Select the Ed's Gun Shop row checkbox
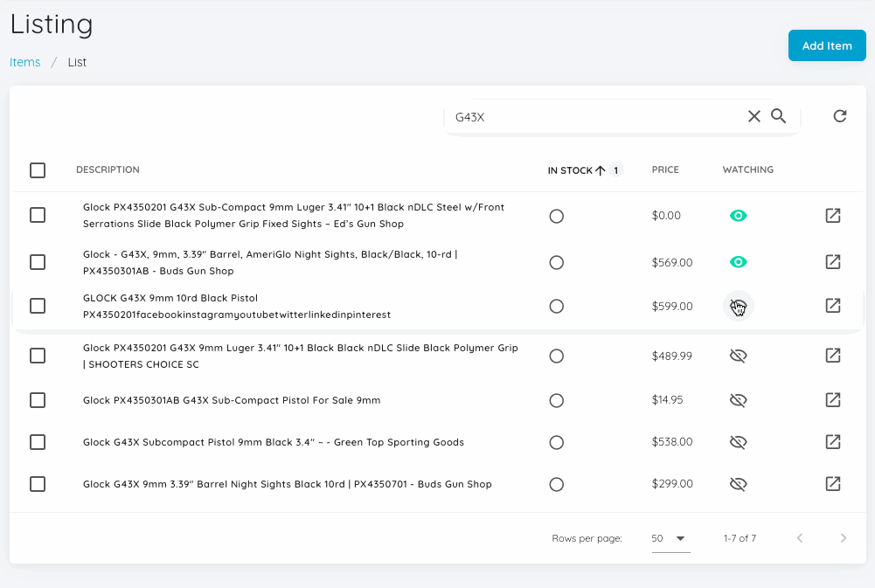Image resolution: width=875 pixels, height=588 pixels. point(38,215)
